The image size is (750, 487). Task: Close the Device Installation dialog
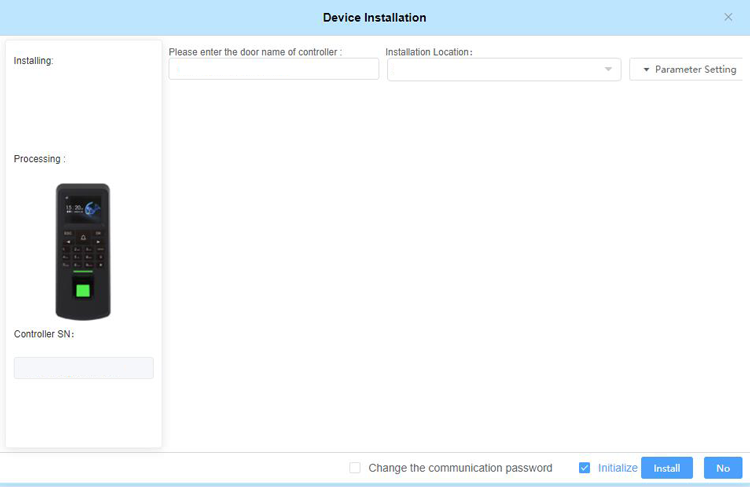pos(728,17)
